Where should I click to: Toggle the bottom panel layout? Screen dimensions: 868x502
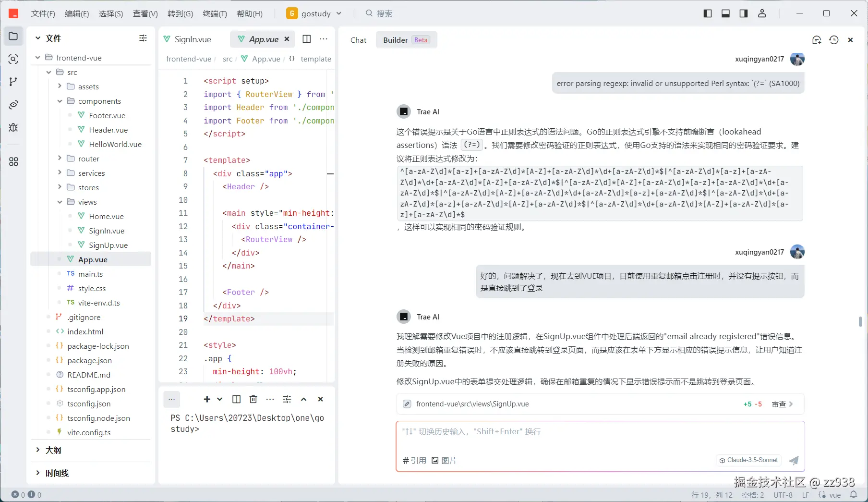point(725,13)
